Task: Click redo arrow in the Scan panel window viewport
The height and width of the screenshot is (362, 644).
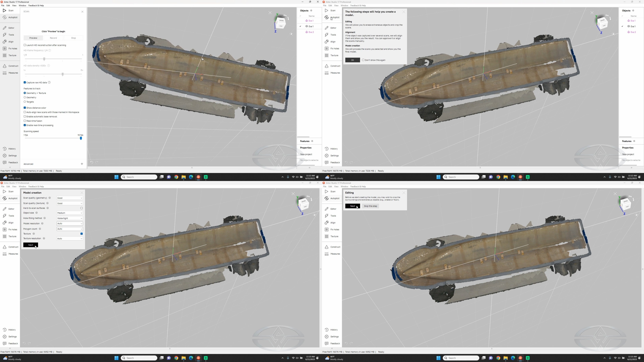Action: click(97, 162)
